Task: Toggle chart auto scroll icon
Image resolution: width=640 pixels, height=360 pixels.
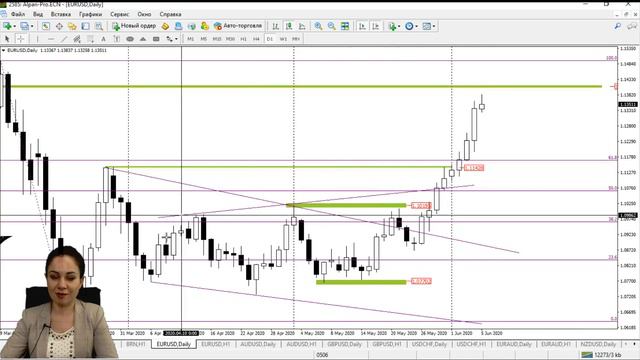Action: [362, 26]
